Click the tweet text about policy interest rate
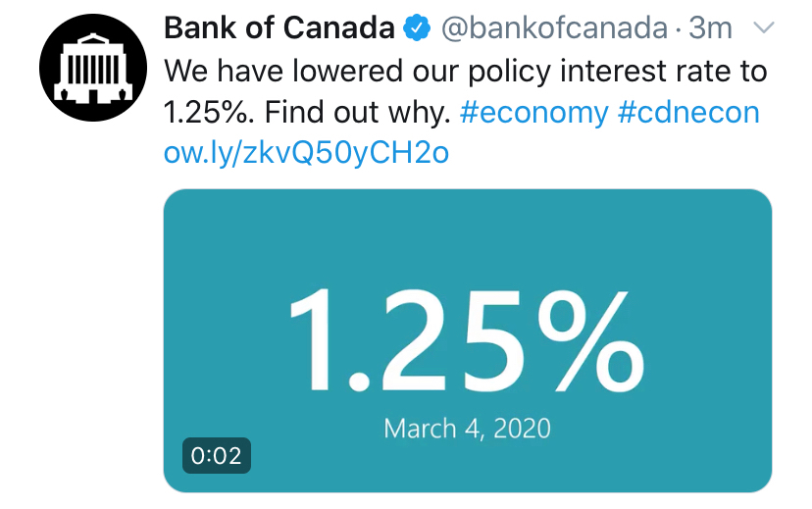Image resolution: width=812 pixels, height=509 pixels. coord(465,91)
